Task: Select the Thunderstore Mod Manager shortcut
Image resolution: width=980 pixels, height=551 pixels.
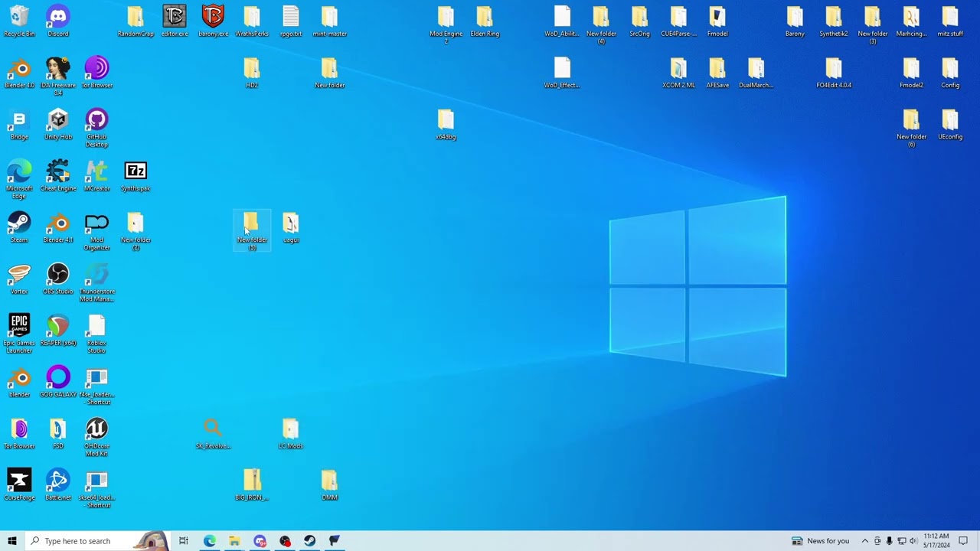Action: pos(96,283)
